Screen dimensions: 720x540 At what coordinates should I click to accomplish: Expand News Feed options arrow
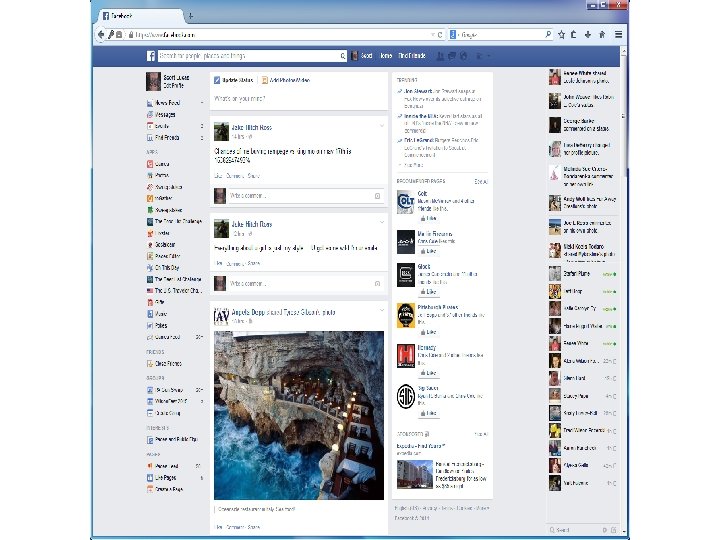pyautogui.click(x=202, y=103)
